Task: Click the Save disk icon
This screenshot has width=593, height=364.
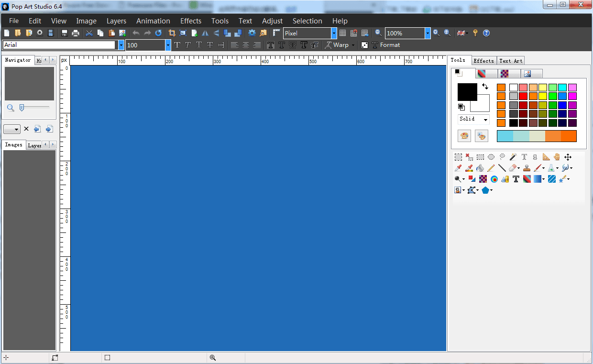Action: [x=65, y=33]
